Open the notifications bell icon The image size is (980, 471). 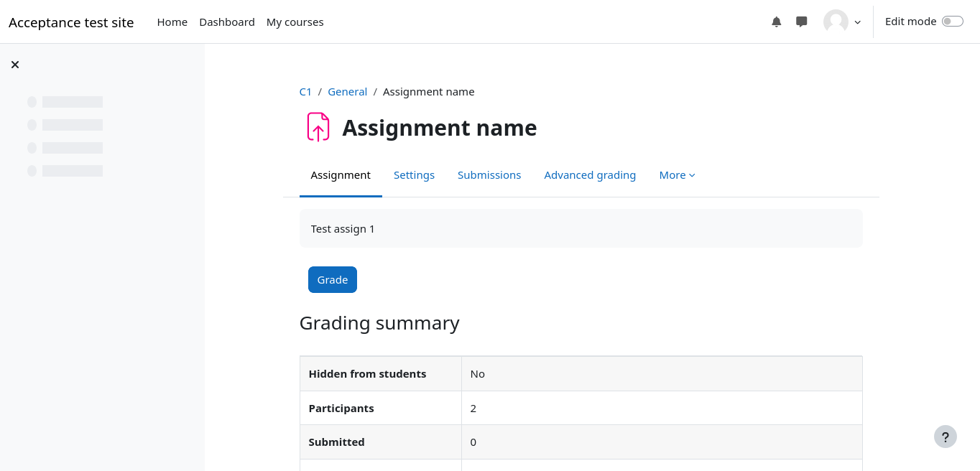click(776, 22)
